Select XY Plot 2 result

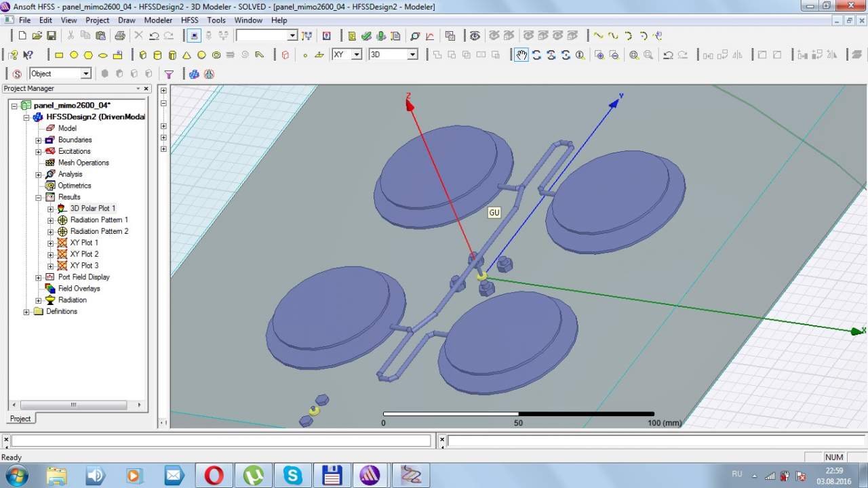point(84,254)
